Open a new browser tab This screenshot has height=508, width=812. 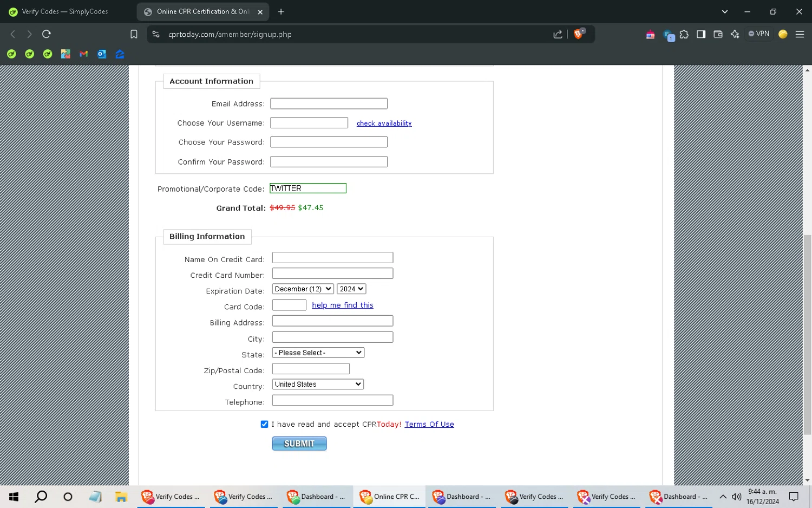click(x=281, y=11)
